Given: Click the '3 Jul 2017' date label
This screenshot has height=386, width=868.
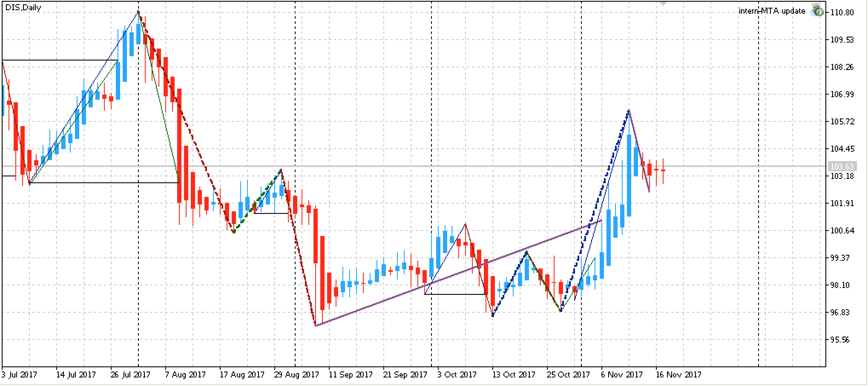Looking at the screenshot, I should pyautogui.click(x=19, y=375).
